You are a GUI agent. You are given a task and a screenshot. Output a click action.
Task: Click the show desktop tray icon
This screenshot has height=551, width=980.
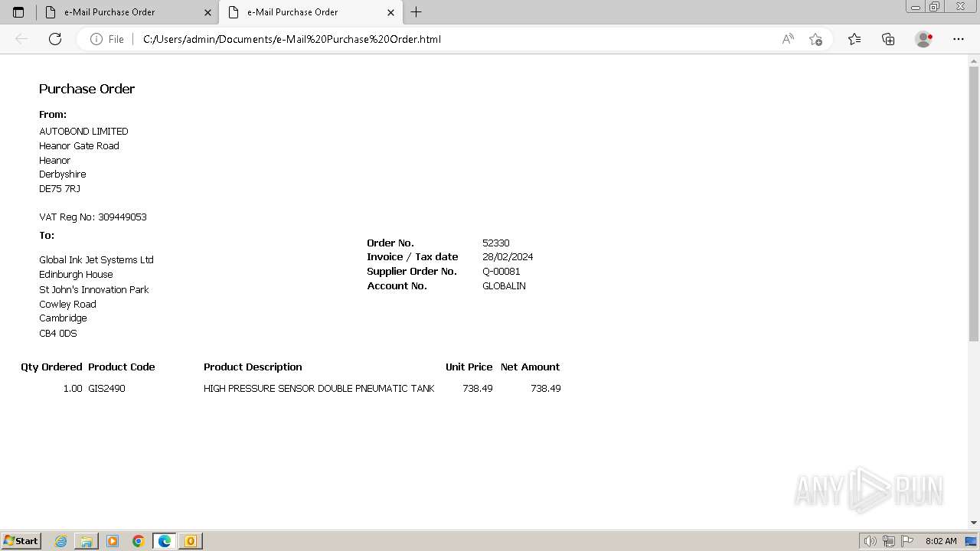tap(972, 541)
